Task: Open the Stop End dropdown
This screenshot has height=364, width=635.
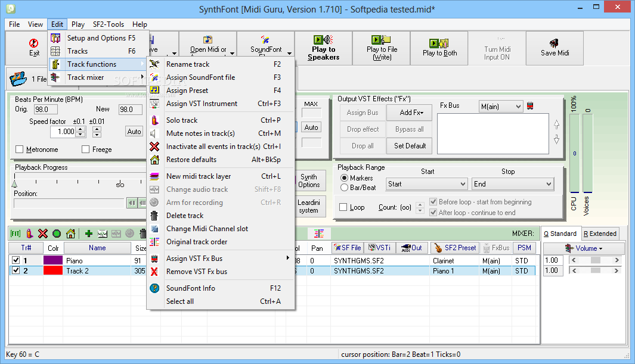Action: [x=512, y=184]
